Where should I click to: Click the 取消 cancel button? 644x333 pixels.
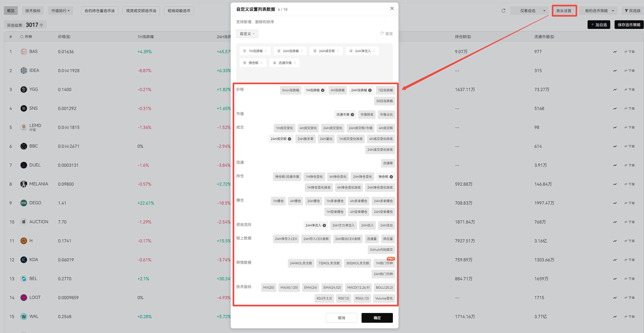click(341, 318)
